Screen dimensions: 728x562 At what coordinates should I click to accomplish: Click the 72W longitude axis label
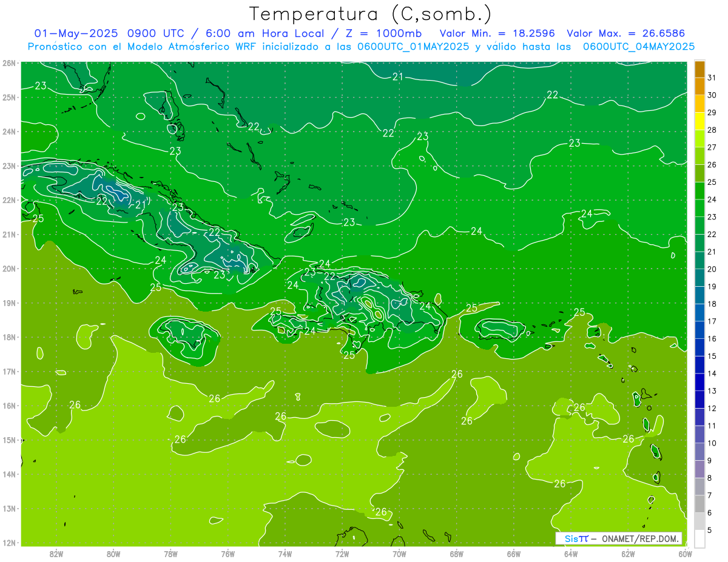point(342,554)
